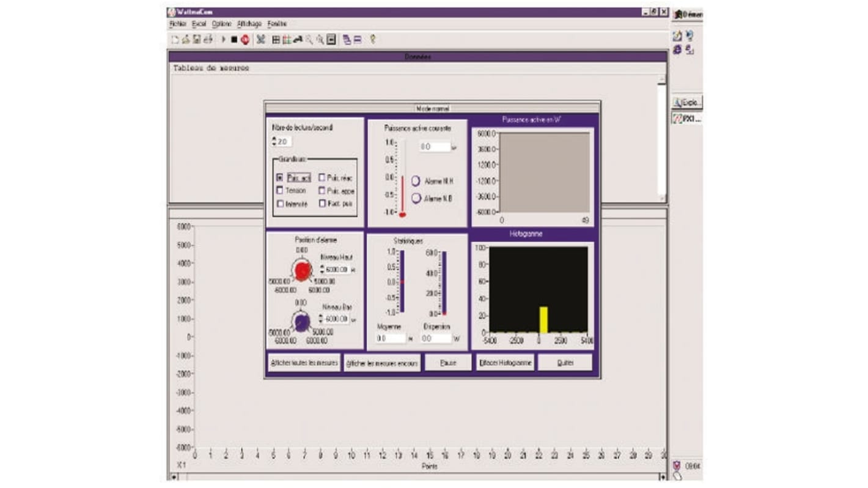
Task: Click the Nbre de lecture/second value field
Action: tap(284, 141)
